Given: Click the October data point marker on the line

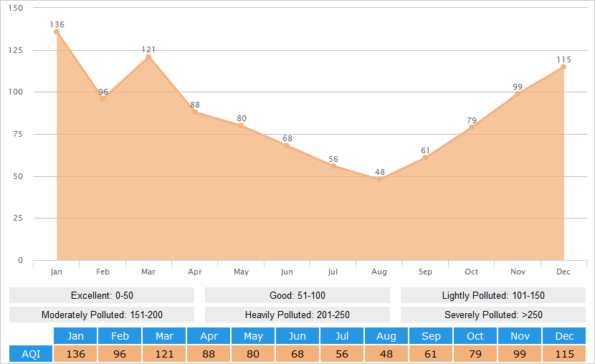Looking at the screenshot, I should coord(471,128).
